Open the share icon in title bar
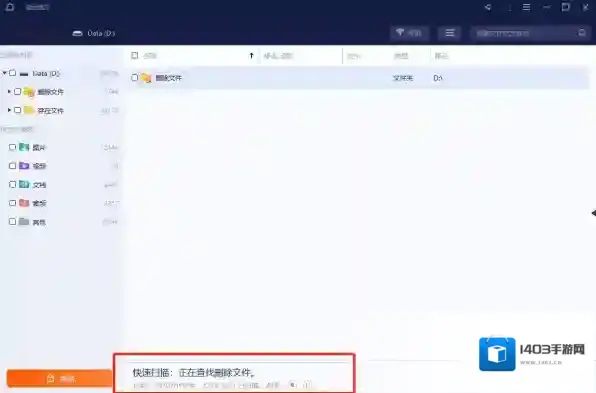This screenshot has width=596, height=393. click(488, 7)
